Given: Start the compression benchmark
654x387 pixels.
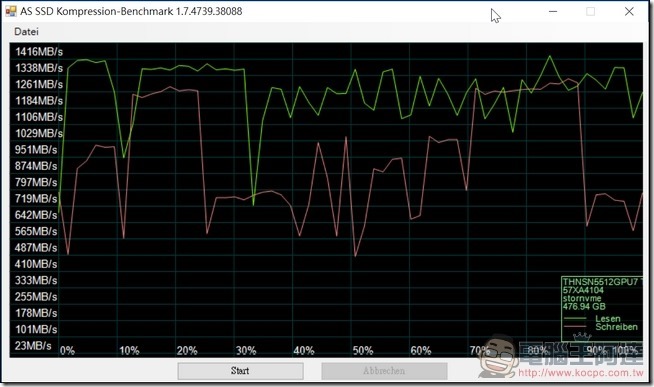Looking at the screenshot, I should click(240, 371).
